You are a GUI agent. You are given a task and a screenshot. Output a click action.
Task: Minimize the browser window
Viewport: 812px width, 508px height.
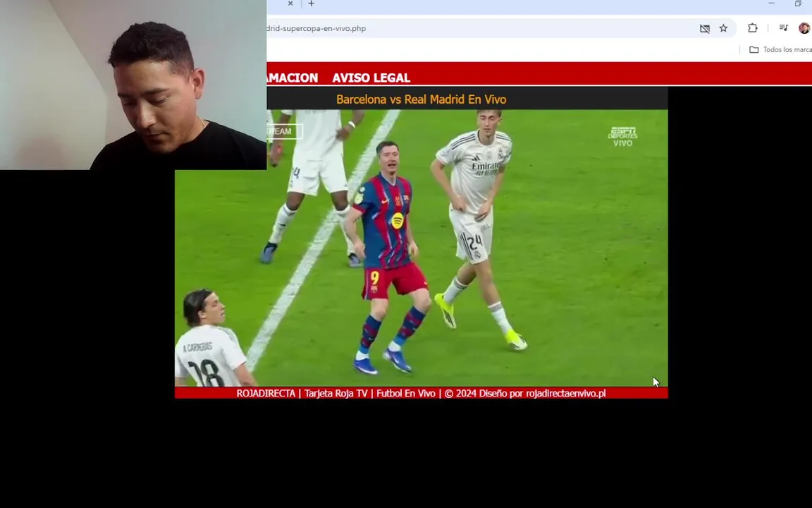(x=771, y=4)
